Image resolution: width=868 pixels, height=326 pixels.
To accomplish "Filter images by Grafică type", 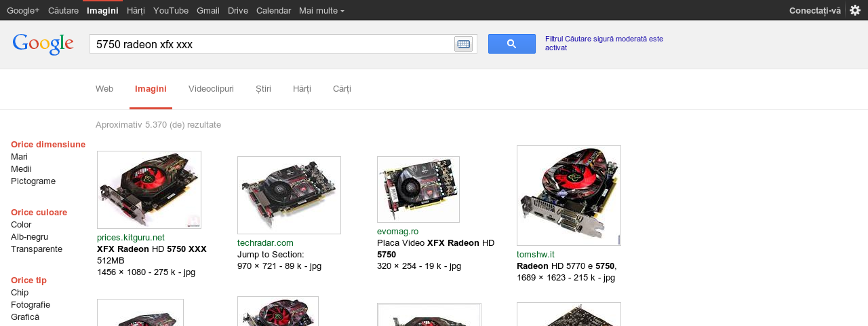I will (x=25, y=317).
